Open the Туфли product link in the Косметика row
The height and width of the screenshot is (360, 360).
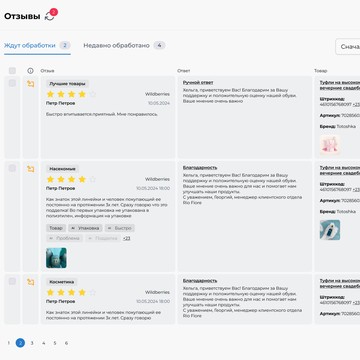[x=340, y=283]
